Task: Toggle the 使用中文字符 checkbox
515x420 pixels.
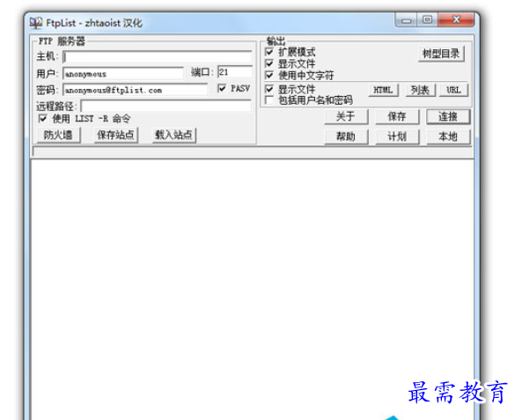Action: [269, 75]
